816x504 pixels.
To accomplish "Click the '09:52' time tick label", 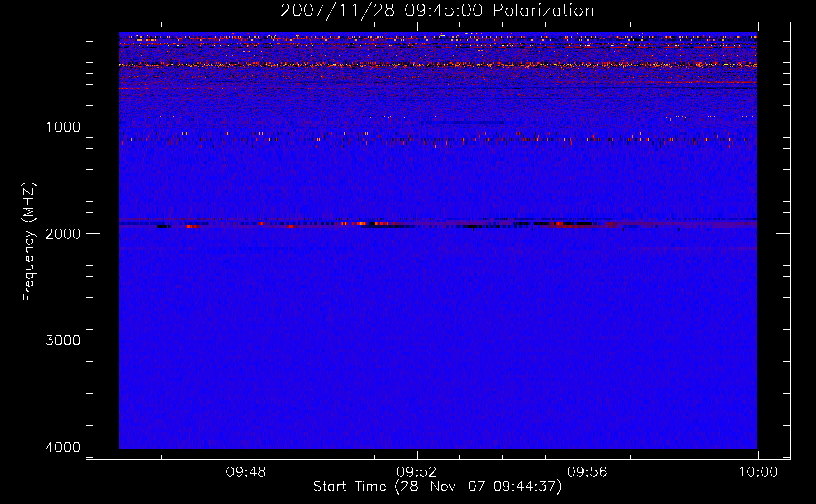I will 417,472.
